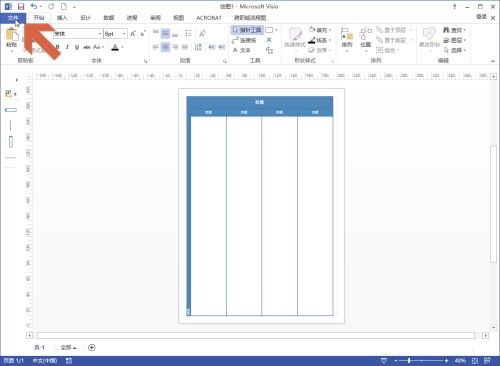Open the Font Color dropdown arrow
500x366 pixels.
pos(122,47)
